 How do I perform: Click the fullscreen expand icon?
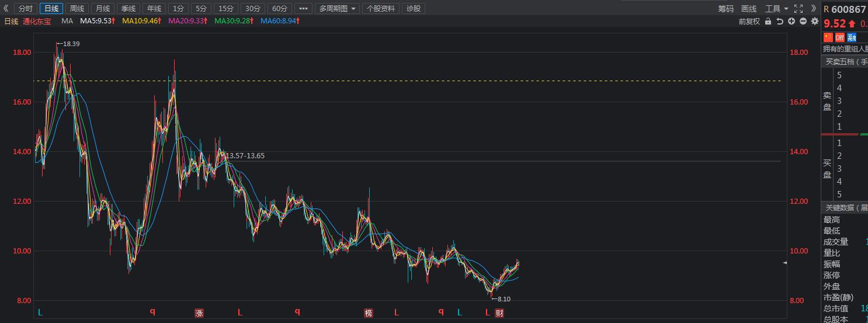[x=798, y=8]
